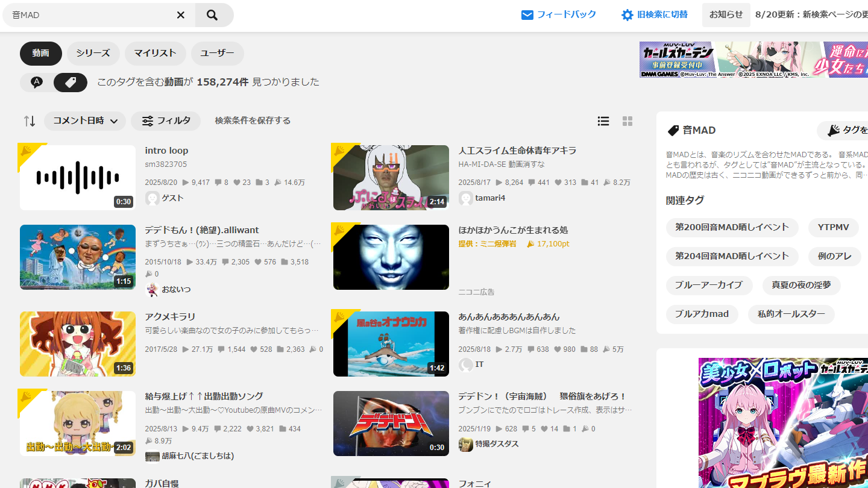Viewport: 868px width, 488px height.
Task: Click related tag 私的オールスター
Action: coord(791,314)
